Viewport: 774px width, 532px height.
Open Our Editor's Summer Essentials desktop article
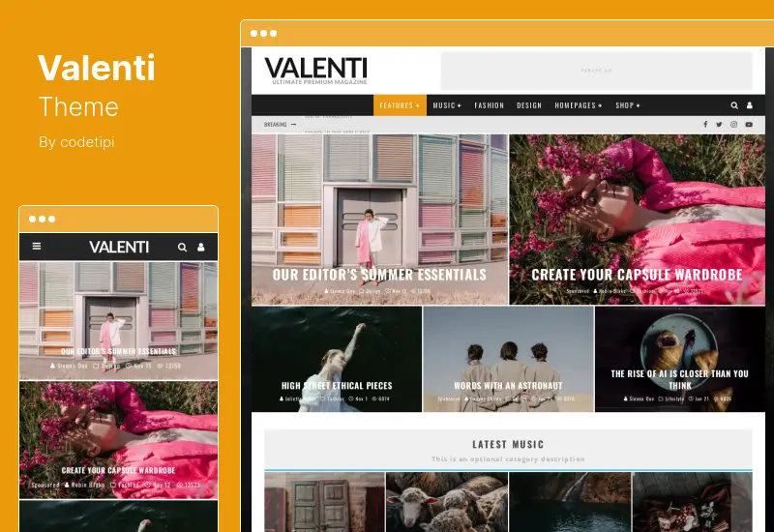[379, 220]
